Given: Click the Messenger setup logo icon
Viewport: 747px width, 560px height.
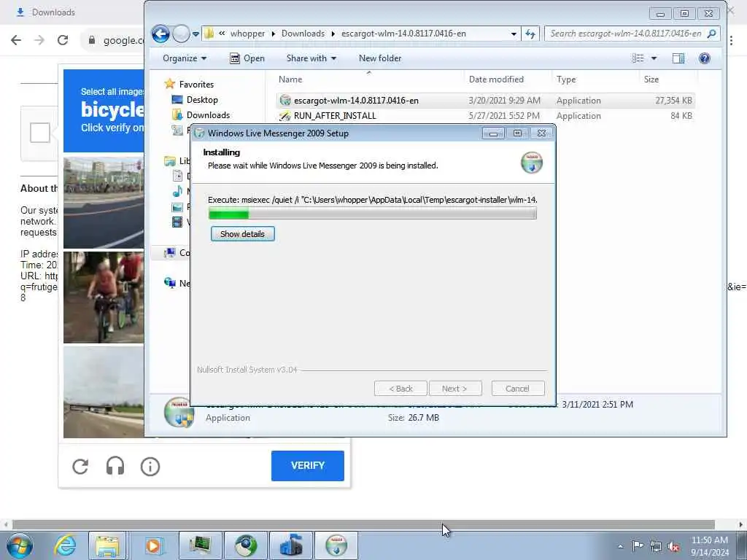Looking at the screenshot, I should click(532, 163).
